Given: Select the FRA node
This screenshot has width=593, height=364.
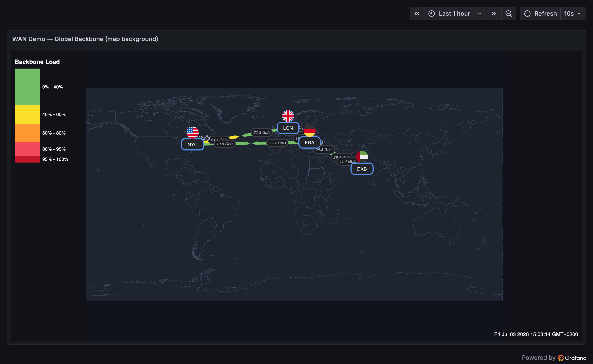Looking at the screenshot, I should [309, 142].
